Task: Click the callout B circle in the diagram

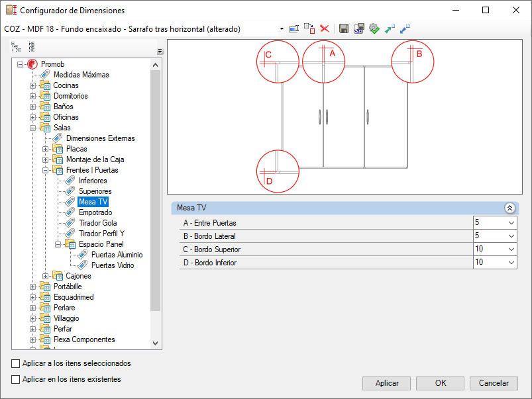Action: click(x=413, y=62)
